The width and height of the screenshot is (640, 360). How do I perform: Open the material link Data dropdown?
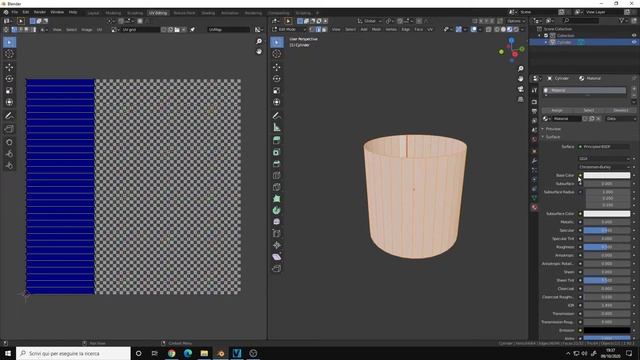[x=620, y=118]
